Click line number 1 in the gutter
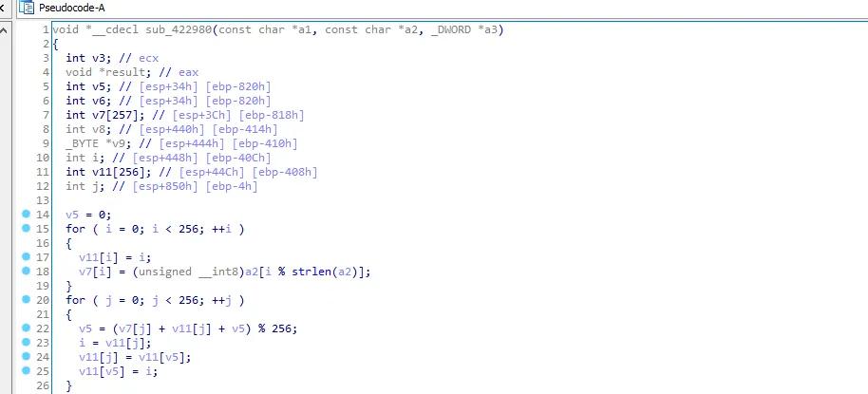Viewport: 868px width, 394px height. pyautogui.click(x=45, y=29)
